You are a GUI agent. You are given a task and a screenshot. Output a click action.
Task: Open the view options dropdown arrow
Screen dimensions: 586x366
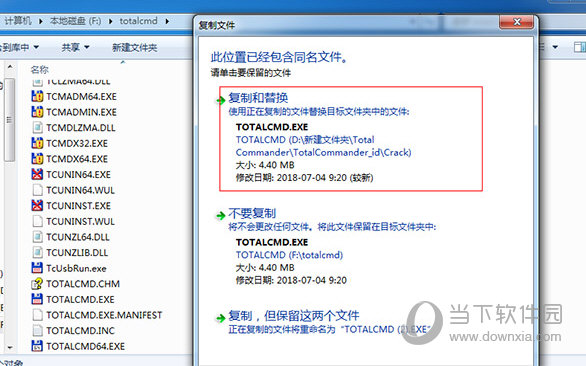[x=555, y=47]
